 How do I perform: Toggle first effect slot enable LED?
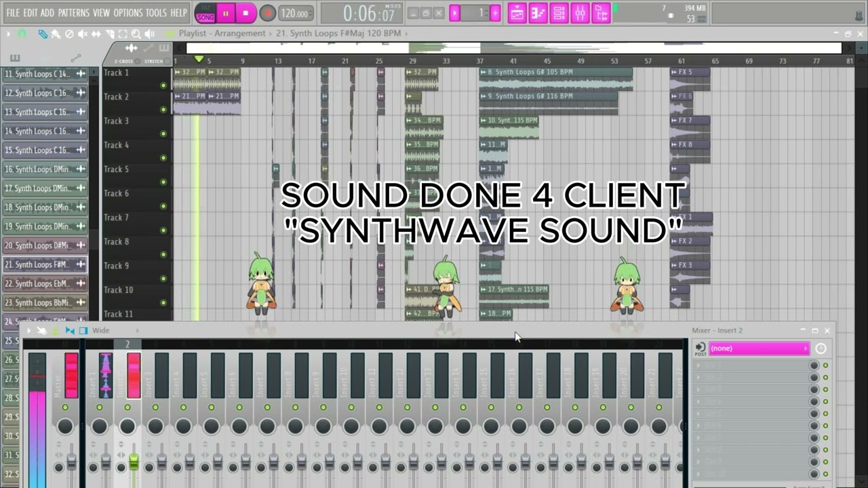825,365
